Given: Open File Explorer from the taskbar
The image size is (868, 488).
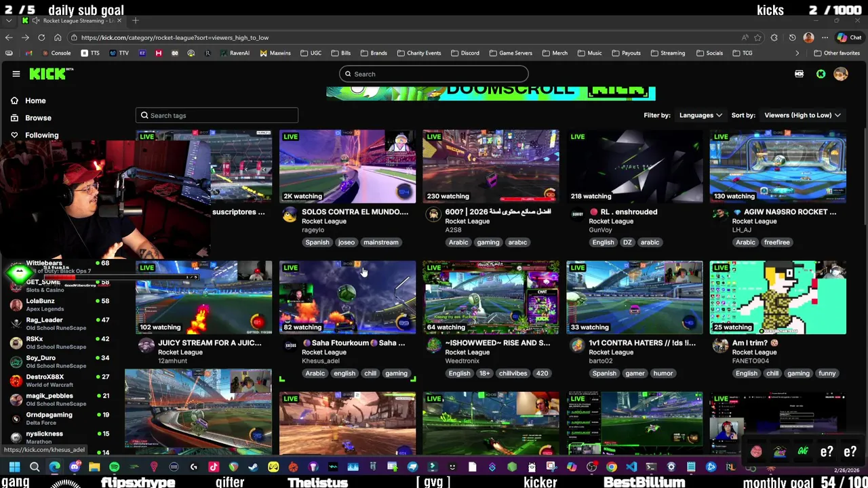Looking at the screenshot, I should click(x=94, y=466).
